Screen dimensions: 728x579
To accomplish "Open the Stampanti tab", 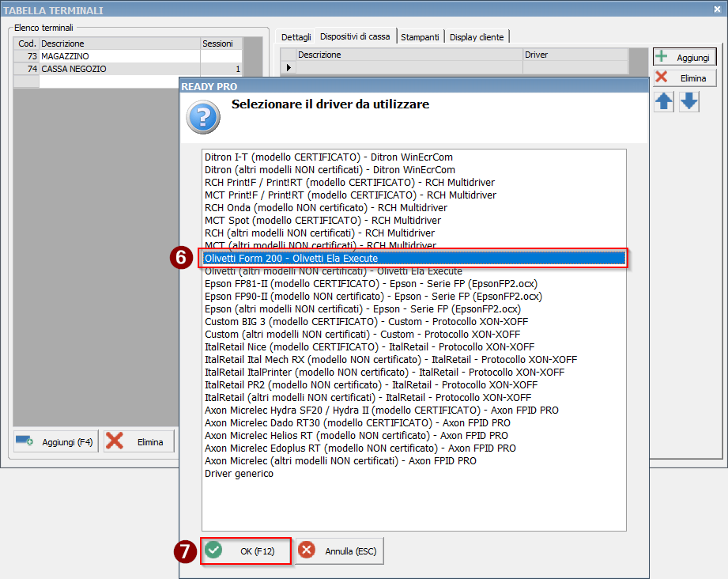I will (x=420, y=37).
